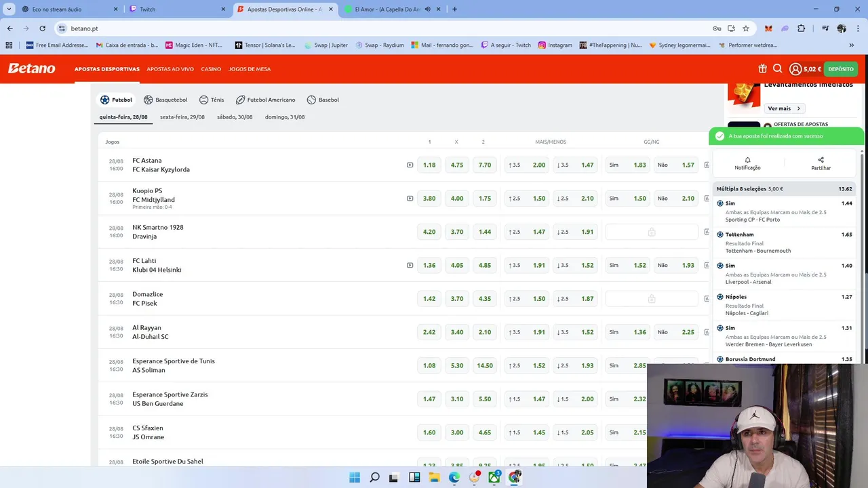This screenshot has height=488, width=868.
Task: Select GG Não 2.25 for Al Rayyan match
Action: click(x=676, y=332)
